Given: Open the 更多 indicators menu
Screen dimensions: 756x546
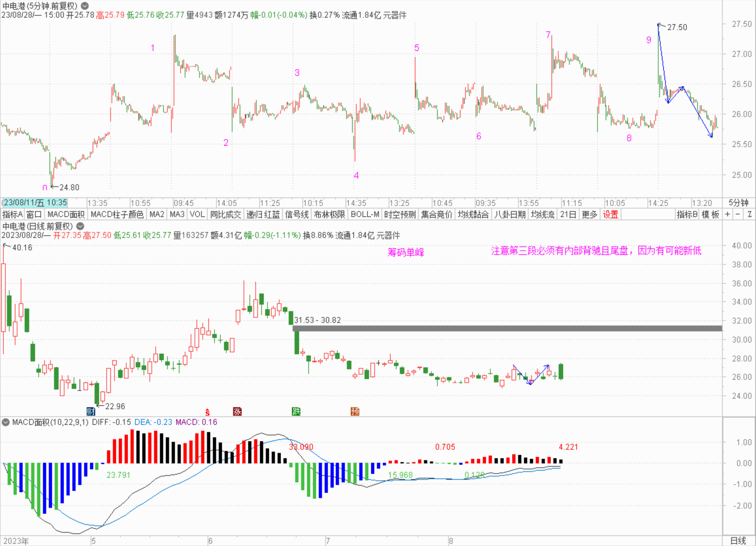Looking at the screenshot, I should tap(589, 214).
